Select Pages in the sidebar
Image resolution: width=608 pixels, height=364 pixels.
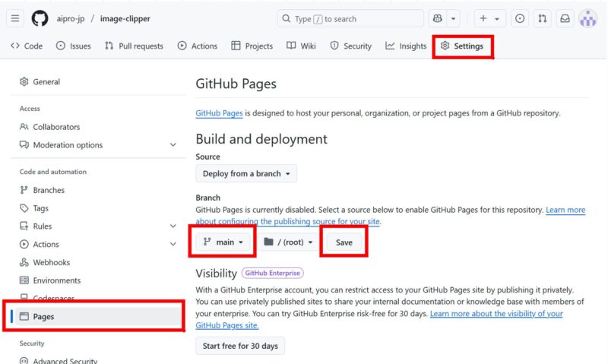pyautogui.click(x=99, y=316)
